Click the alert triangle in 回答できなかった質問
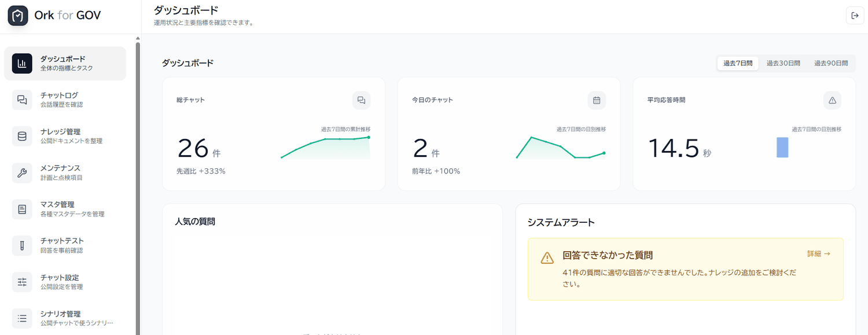The height and width of the screenshot is (335, 868). pos(547,258)
